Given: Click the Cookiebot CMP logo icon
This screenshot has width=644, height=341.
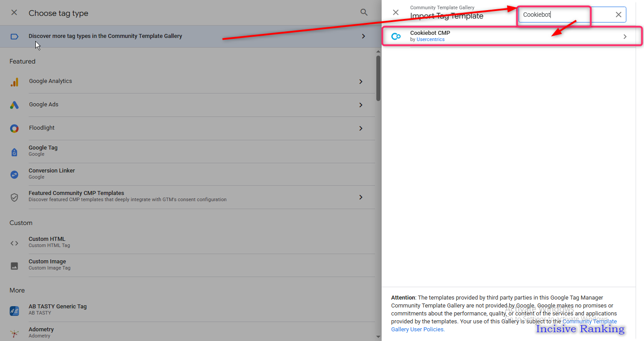Looking at the screenshot, I should (x=396, y=36).
